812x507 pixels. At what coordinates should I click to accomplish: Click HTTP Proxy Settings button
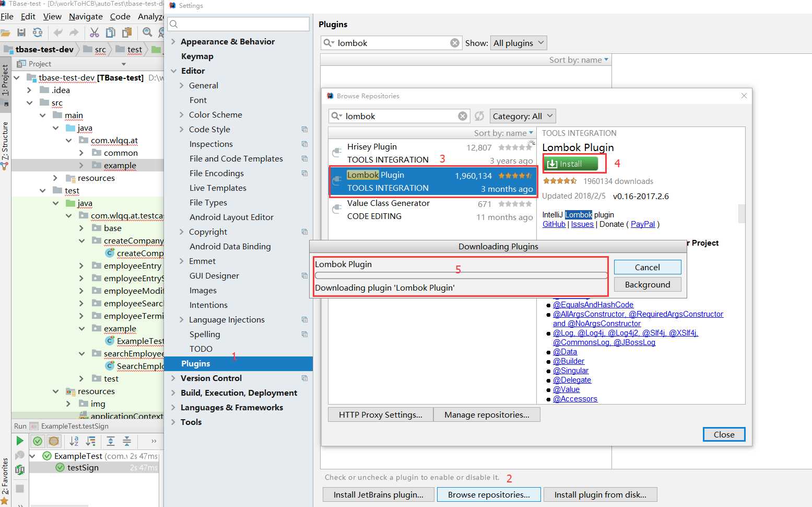click(x=381, y=414)
